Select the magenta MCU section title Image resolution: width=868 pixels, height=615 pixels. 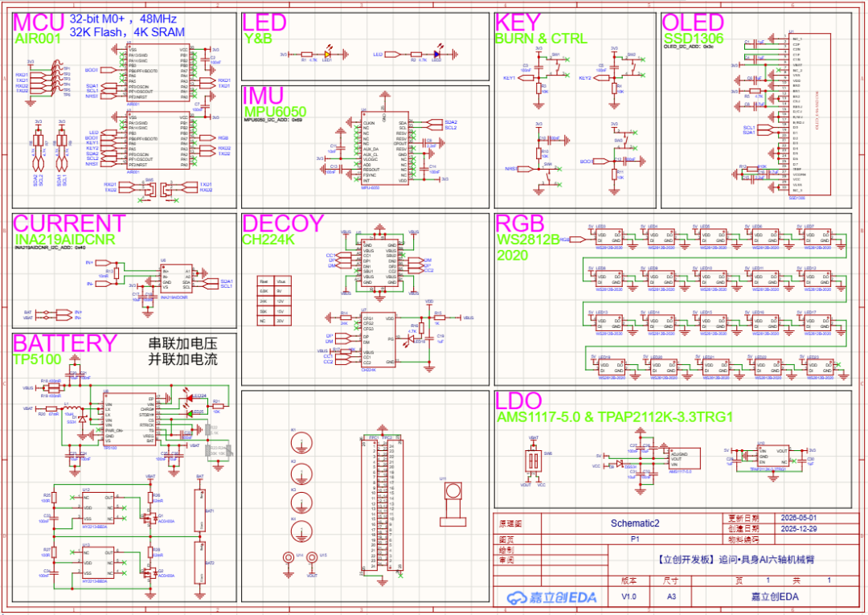39,23
